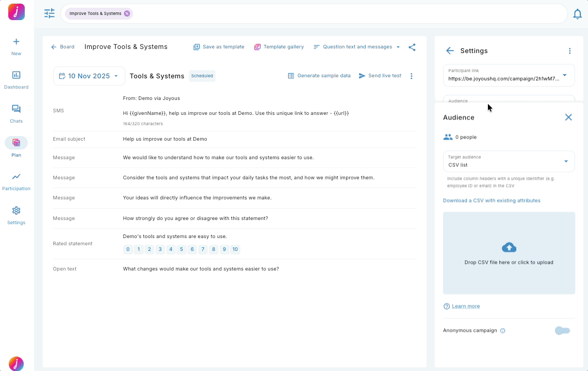Select rating 0 on the rated statement scale
Image resolution: width=588 pixels, height=371 pixels.
tap(128, 249)
